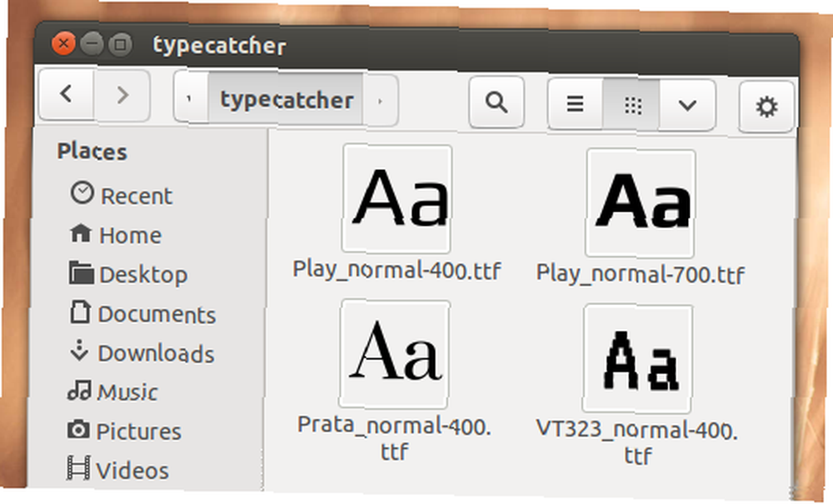Select the typecatcher path bar button
This screenshot has height=504, width=833.
287,99
